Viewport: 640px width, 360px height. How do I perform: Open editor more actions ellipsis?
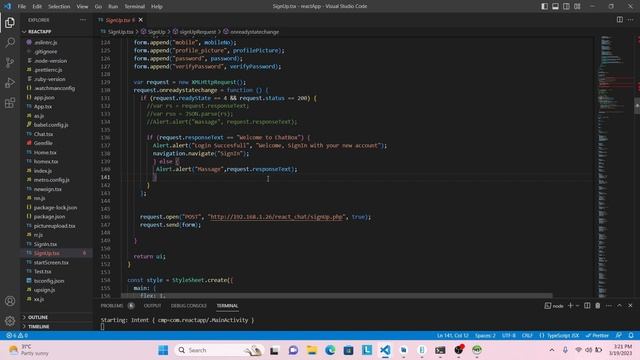click(x=631, y=20)
